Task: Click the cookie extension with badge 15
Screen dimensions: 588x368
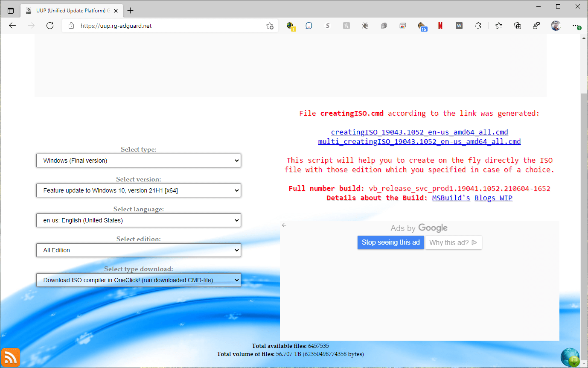Action: (422, 26)
